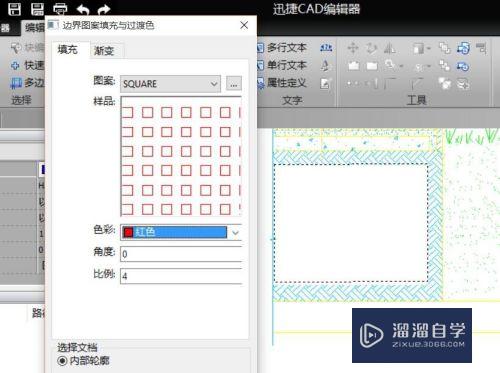Click inside the dashed rectangle in drawing canvas
500x373 pixels.
[x=351, y=223]
